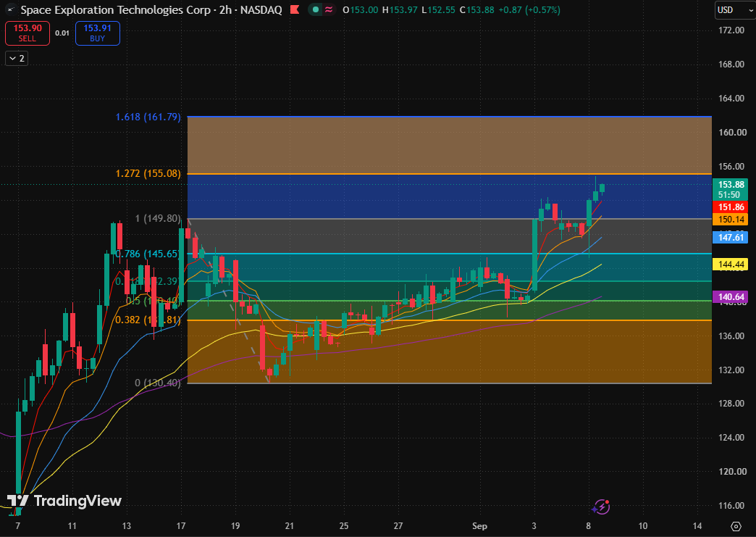Screen dimensions: 756x537
Task: Click the yellow 144.44 price tag
Action: pyautogui.click(x=731, y=264)
